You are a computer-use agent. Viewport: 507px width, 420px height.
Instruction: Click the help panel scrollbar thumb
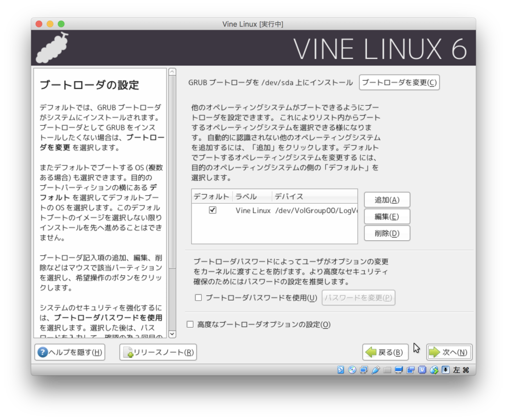(172, 171)
